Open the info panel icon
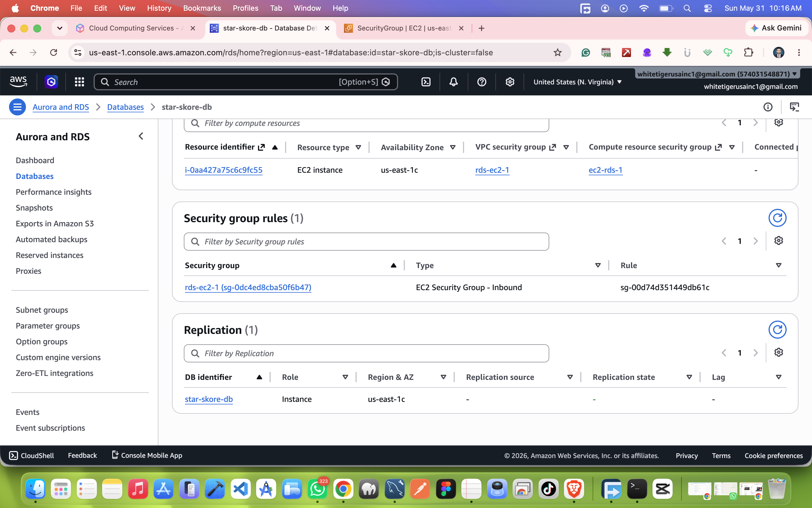The height and width of the screenshot is (508, 812). pos(768,107)
